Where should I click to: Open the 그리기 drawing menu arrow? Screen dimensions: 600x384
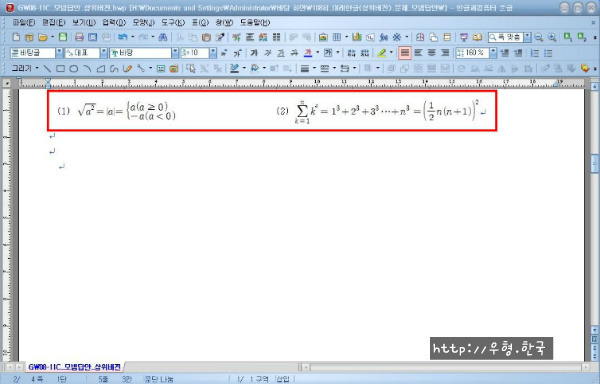tap(37, 68)
